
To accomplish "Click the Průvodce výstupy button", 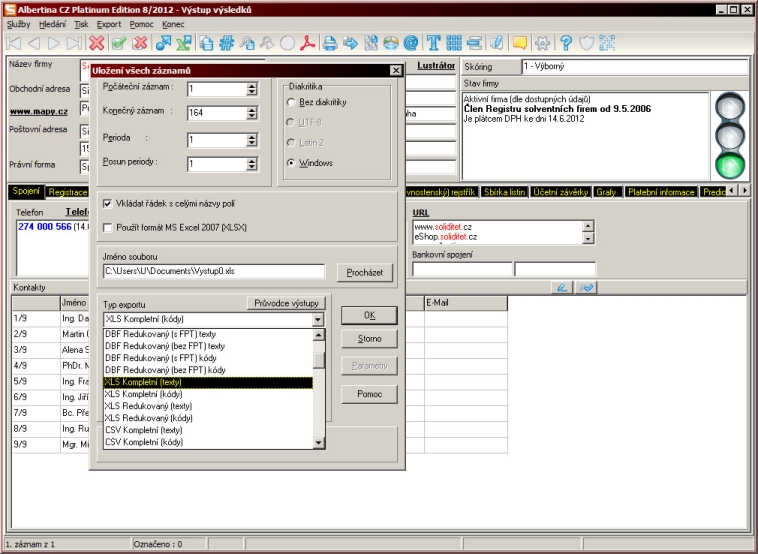I will [x=286, y=304].
